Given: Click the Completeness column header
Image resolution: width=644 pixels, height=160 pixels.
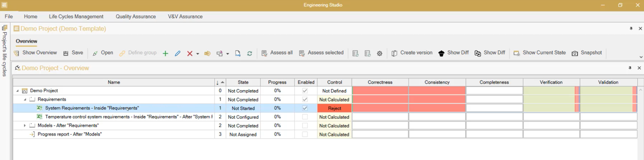Looking at the screenshot, I should click(494, 82).
